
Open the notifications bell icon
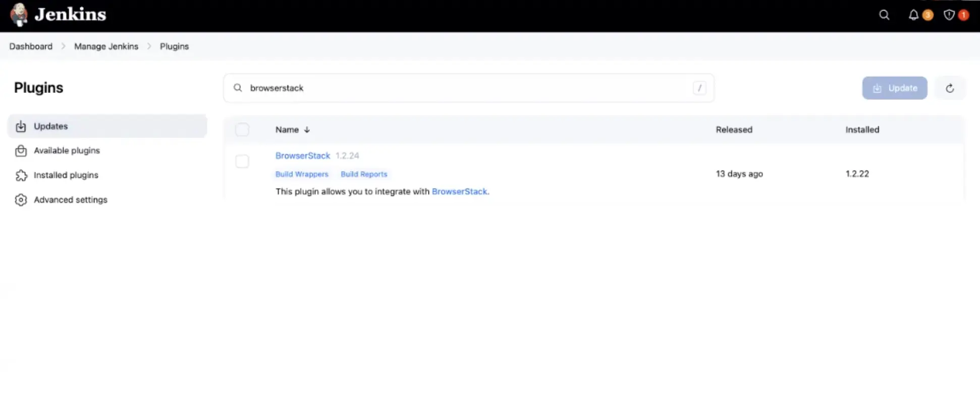click(913, 15)
